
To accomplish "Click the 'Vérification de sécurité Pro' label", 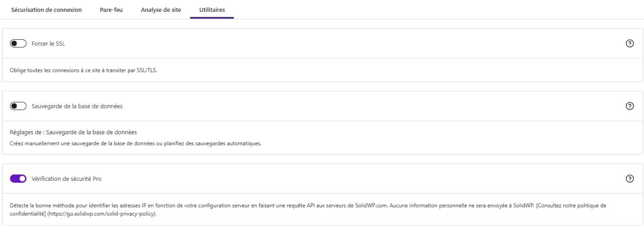I will 67,179.
